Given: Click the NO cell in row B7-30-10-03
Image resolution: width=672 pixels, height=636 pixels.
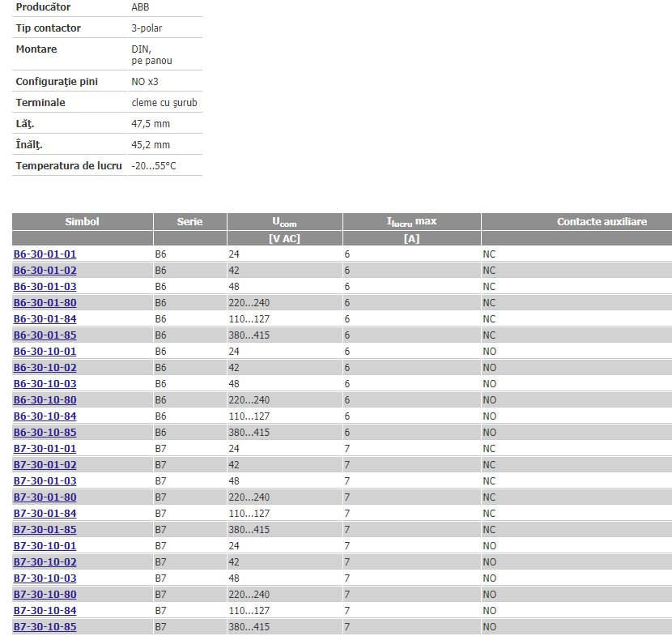Looking at the screenshot, I should pos(490,578).
